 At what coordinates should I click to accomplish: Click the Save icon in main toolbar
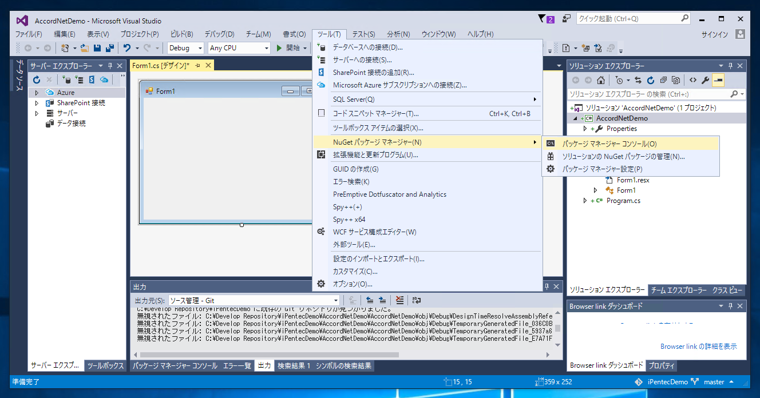(97, 48)
